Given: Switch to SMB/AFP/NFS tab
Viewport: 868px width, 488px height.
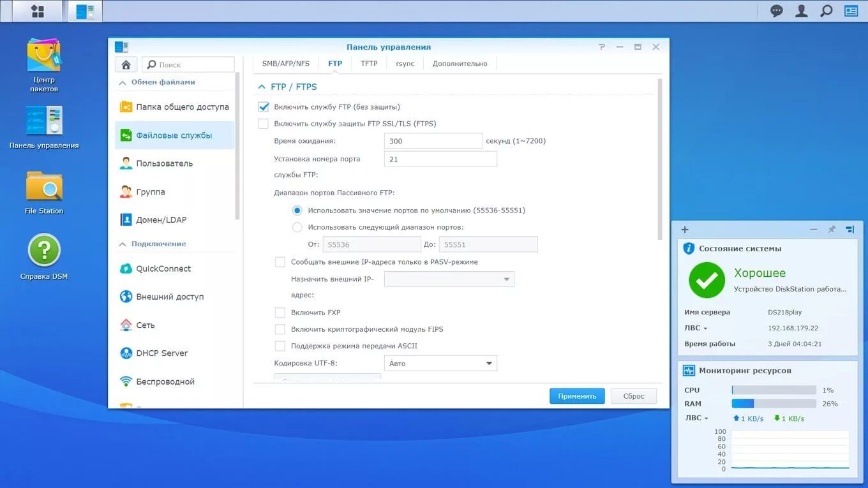Looking at the screenshot, I should click(x=286, y=64).
